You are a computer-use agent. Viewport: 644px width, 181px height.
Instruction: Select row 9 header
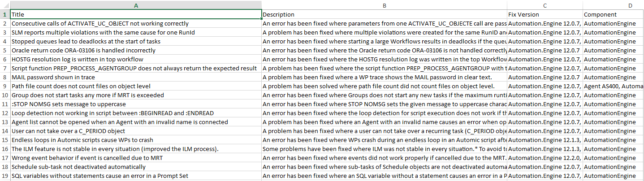(5, 86)
